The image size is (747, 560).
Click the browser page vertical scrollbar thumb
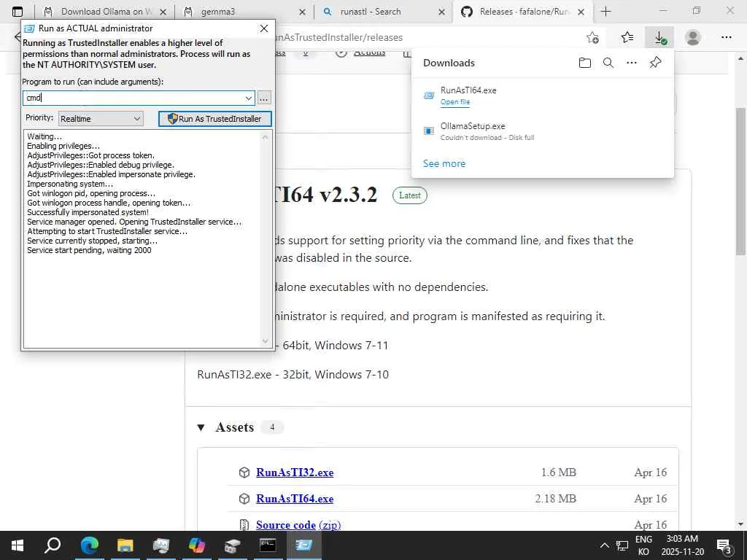click(x=740, y=182)
